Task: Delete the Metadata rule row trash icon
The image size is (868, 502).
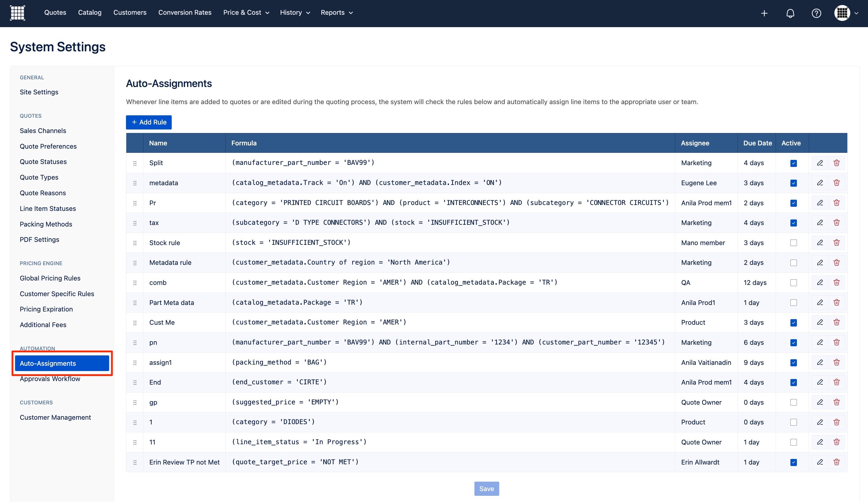Action: [836, 263]
